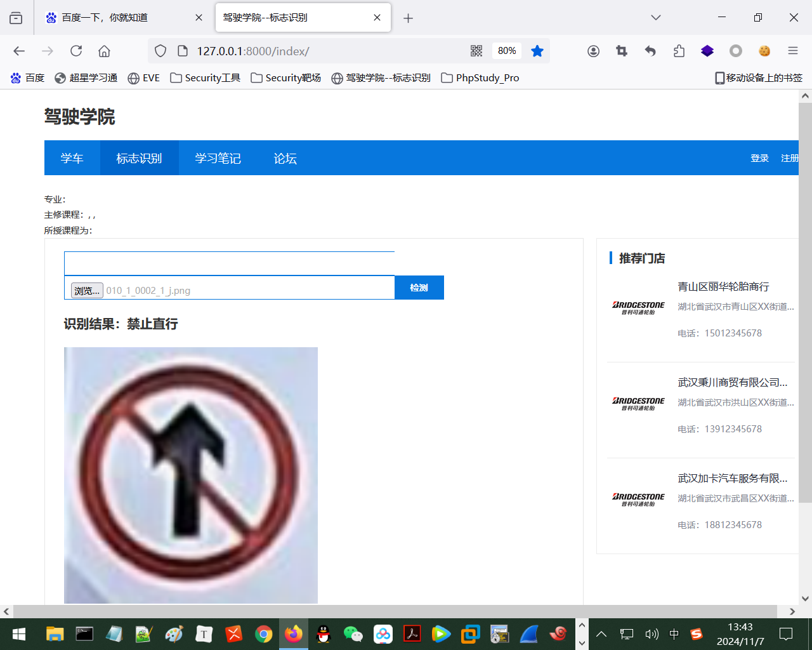Open Wireshark shark fin taskbar icon

tap(529, 634)
